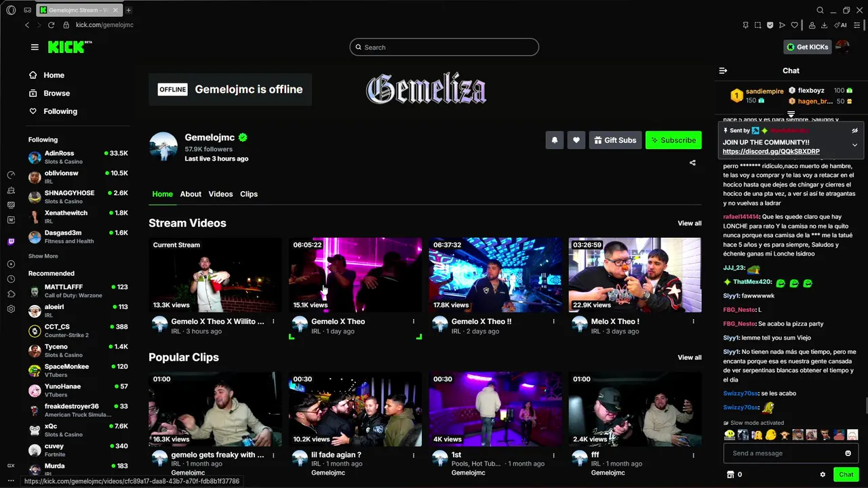Image resolution: width=868 pixels, height=488 pixels.
Task: Open options menu for lil fade agian clip
Action: point(414,455)
